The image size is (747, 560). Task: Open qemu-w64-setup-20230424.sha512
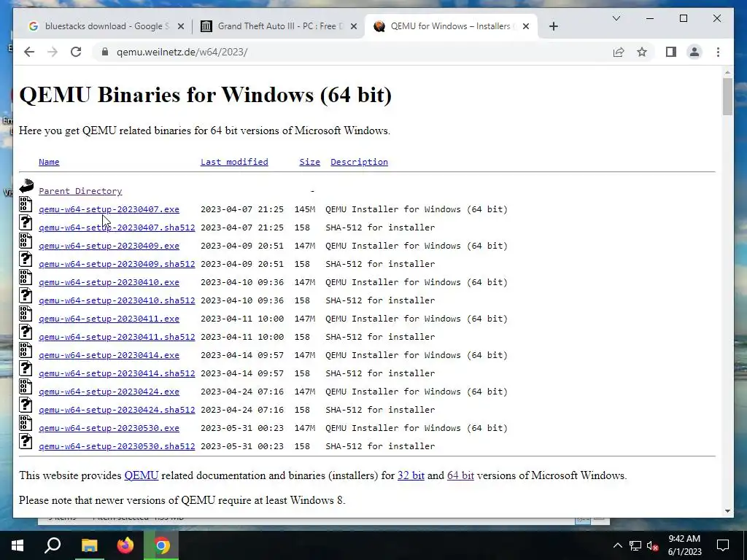coord(117,410)
